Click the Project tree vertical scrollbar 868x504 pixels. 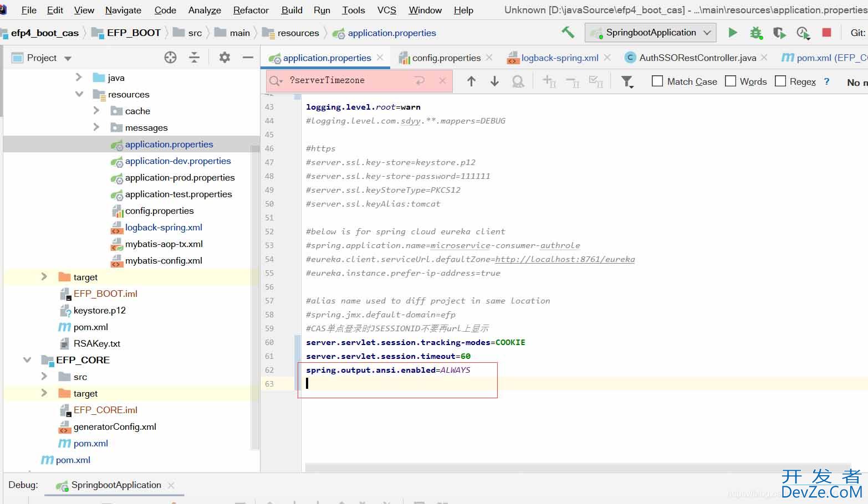(x=255, y=296)
